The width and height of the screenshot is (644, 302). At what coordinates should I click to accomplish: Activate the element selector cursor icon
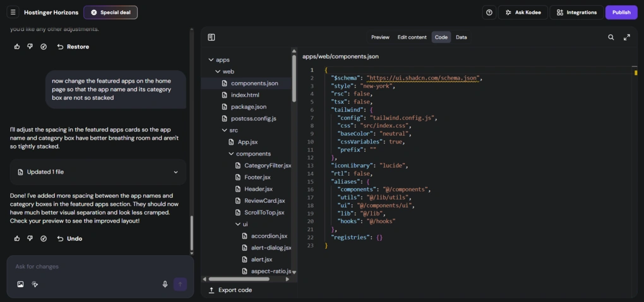tap(35, 284)
